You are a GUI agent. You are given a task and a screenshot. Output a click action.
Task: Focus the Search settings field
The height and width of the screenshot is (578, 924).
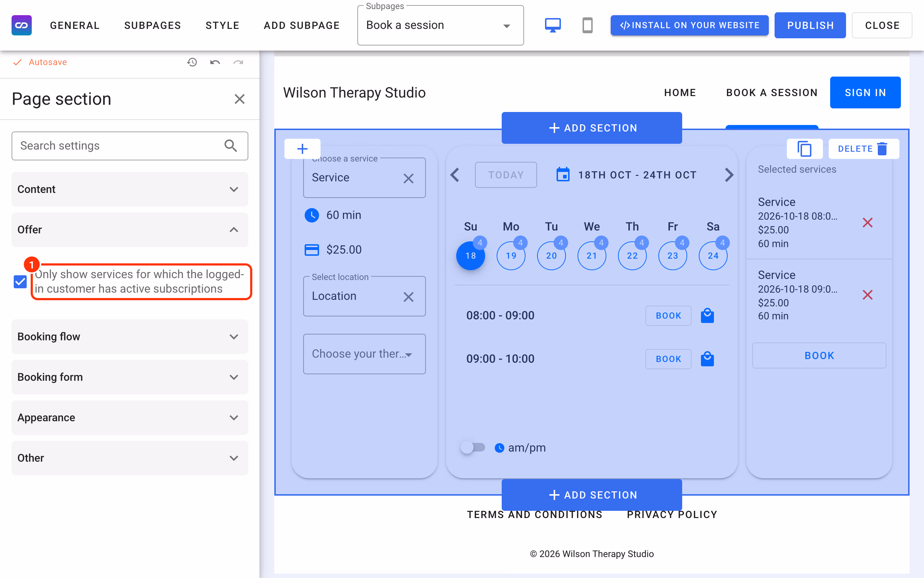130,146
